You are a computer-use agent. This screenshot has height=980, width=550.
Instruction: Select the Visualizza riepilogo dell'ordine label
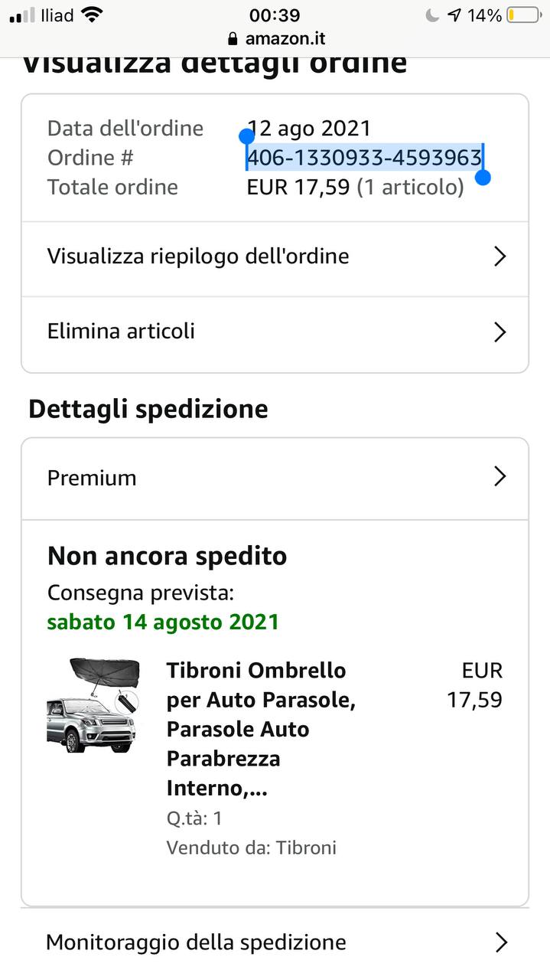coord(198,256)
